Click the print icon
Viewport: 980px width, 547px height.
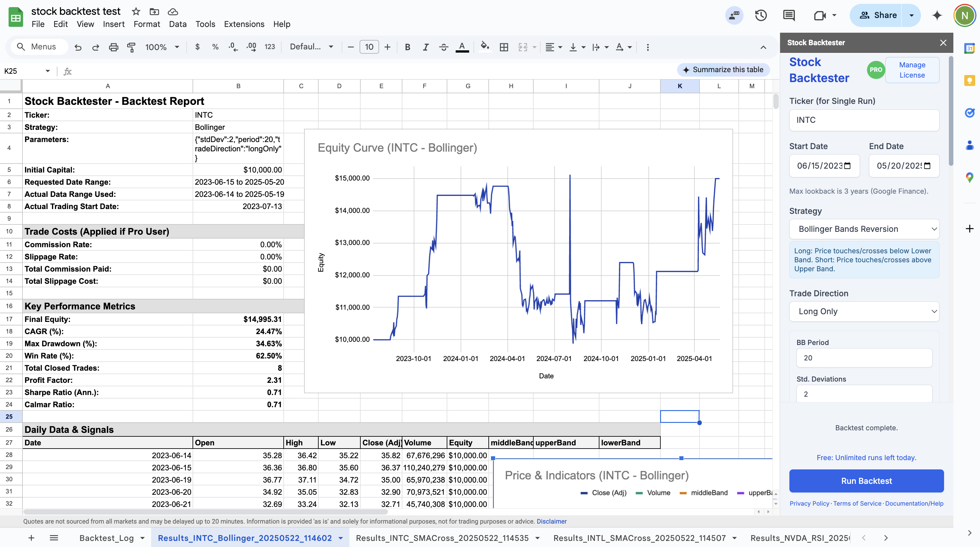point(113,47)
